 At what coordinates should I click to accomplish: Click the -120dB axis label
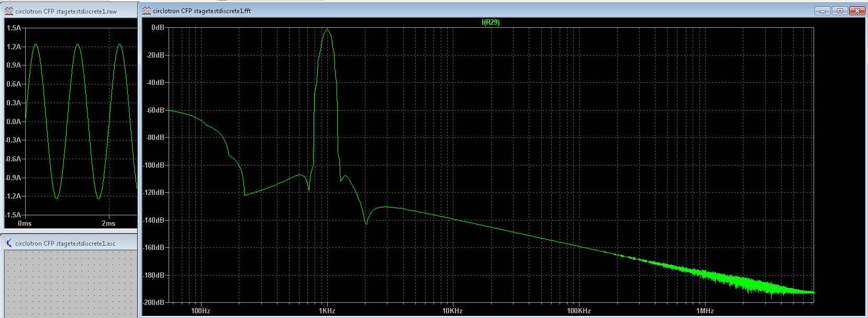[154, 192]
